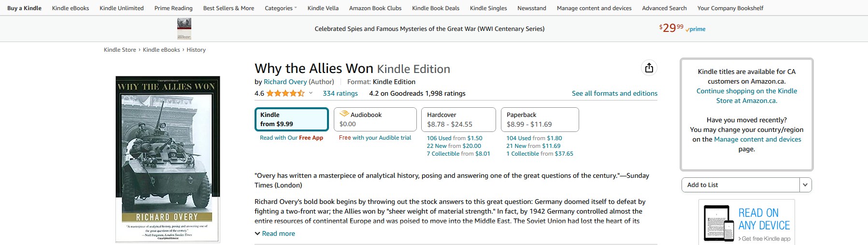
Task: Open the Why the Allies Won cover image
Action: click(168, 159)
